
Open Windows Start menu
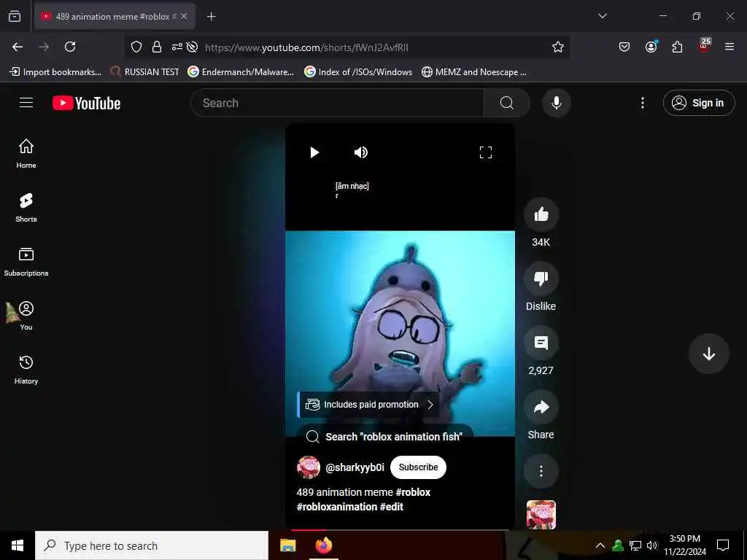(x=18, y=545)
